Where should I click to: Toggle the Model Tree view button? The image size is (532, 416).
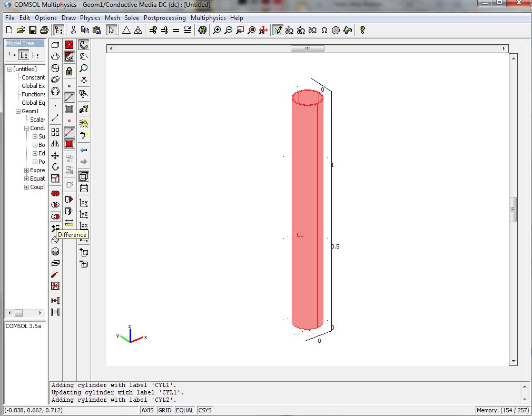click(58, 30)
